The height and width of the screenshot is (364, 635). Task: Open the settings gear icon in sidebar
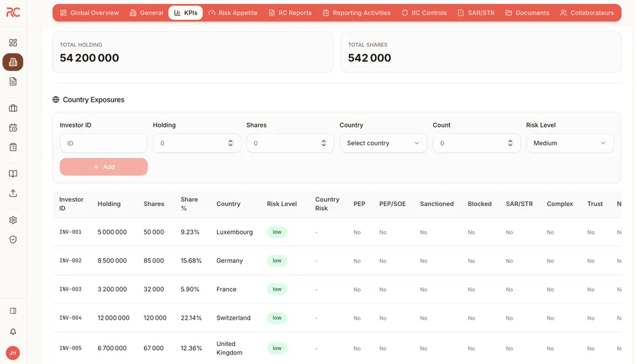[13, 220]
